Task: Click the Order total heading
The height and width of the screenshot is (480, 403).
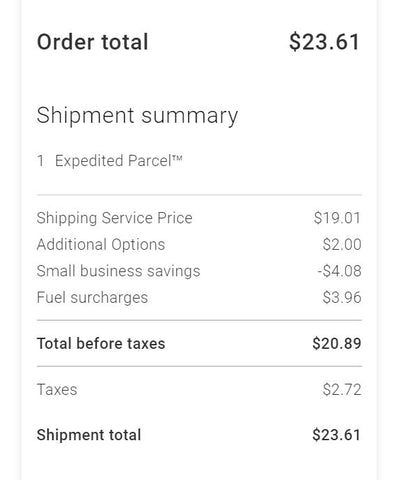Action: tap(92, 42)
